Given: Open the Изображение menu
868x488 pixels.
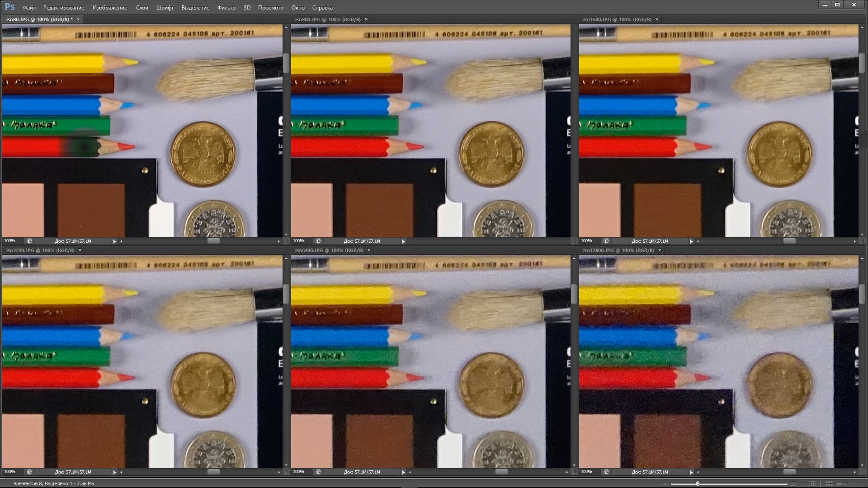Looking at the screenshot, I should [110, 8].
